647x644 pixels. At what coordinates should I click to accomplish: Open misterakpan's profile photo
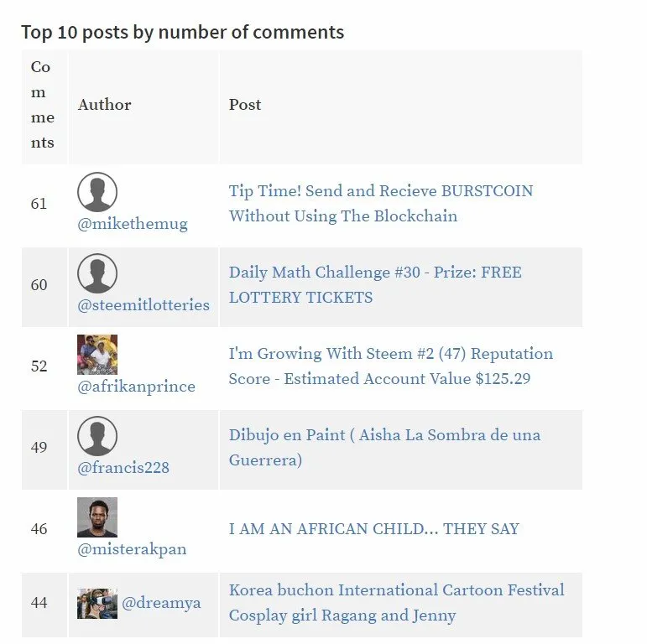pyautogui.click(x=97, y=517)
